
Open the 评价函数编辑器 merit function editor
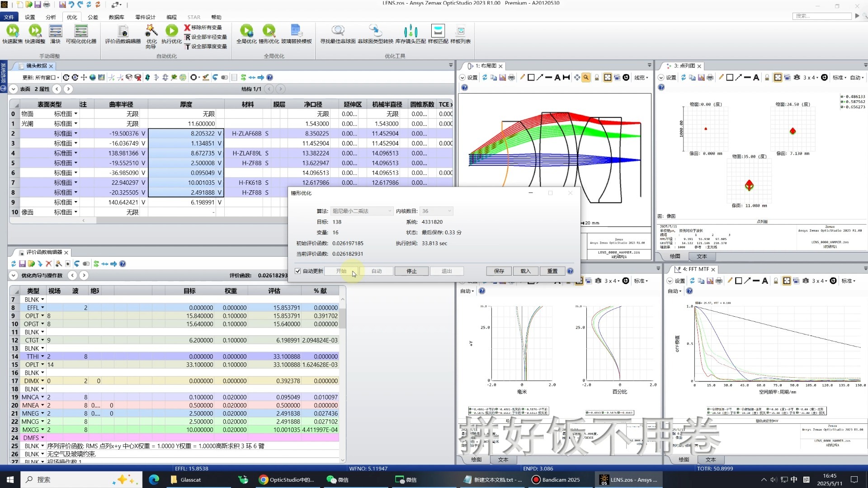[x=123, y=31]
